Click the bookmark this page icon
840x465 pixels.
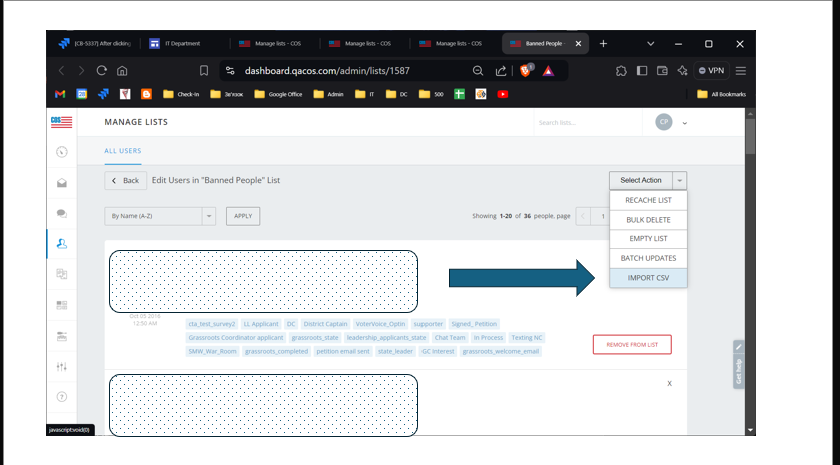pyautogui.click(x=204, y=71)
